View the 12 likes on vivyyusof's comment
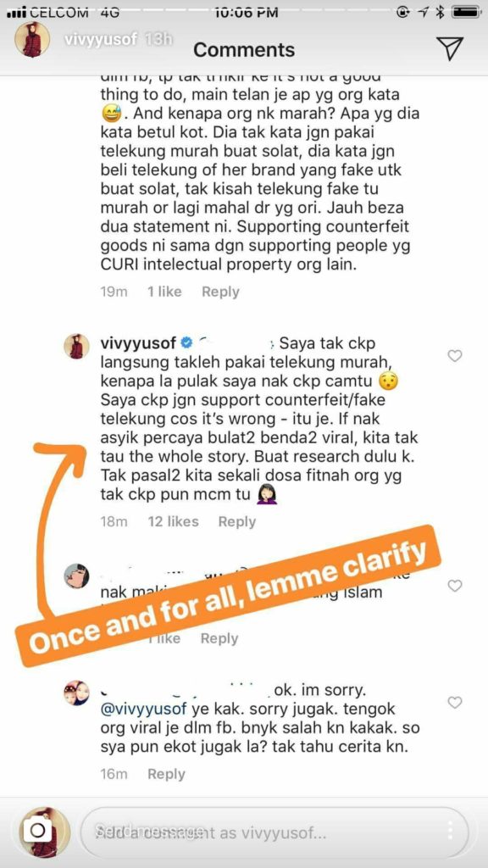488x868 pixels. pos(173,521)
